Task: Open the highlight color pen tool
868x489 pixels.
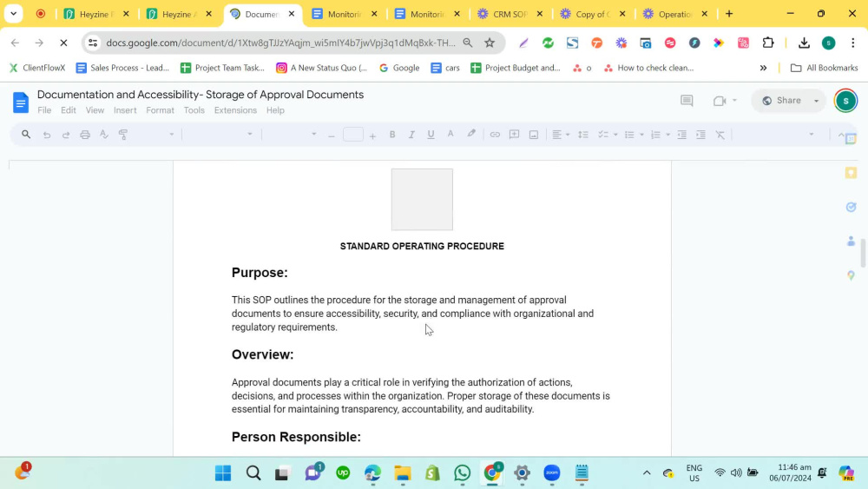Action: (x=471, y=135)
